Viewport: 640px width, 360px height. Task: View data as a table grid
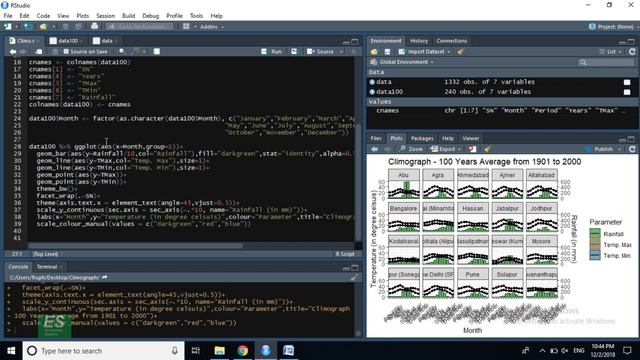tap(627, 82)
